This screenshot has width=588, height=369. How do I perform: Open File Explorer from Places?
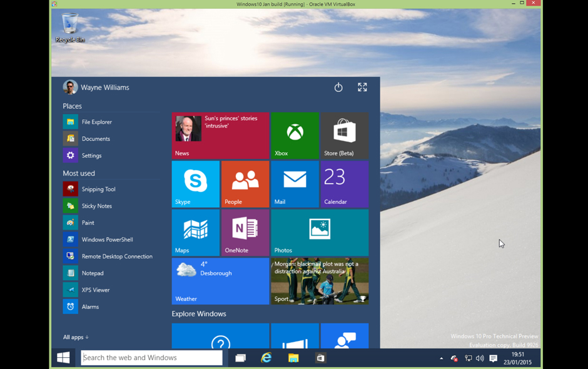click(112, 122)
